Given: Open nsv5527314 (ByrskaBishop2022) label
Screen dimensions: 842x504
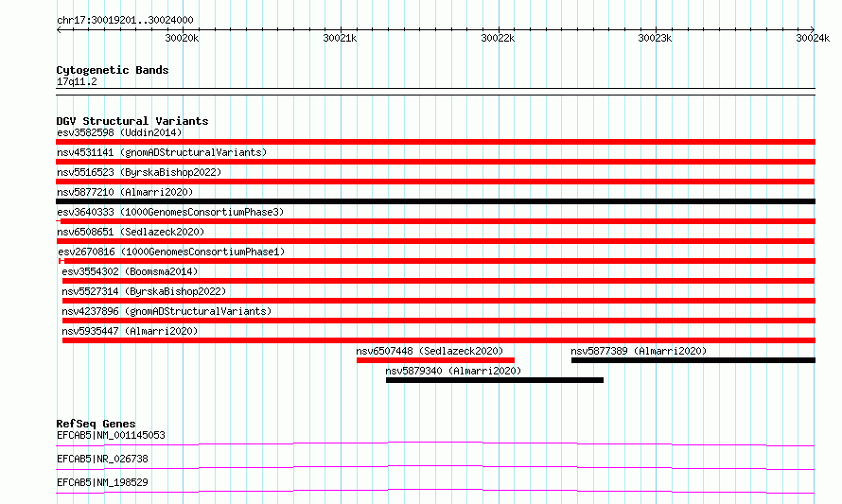Looking at the screenshot, I should [x=144, y=291].
